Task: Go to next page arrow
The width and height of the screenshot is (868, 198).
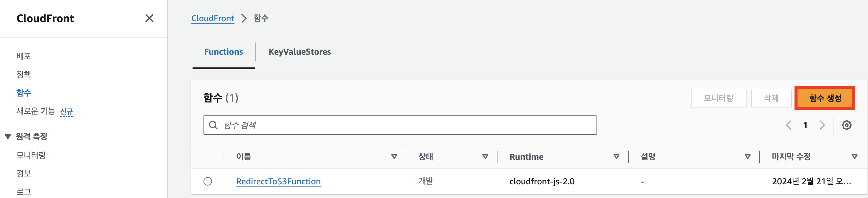Action: [x=822, y=125]
